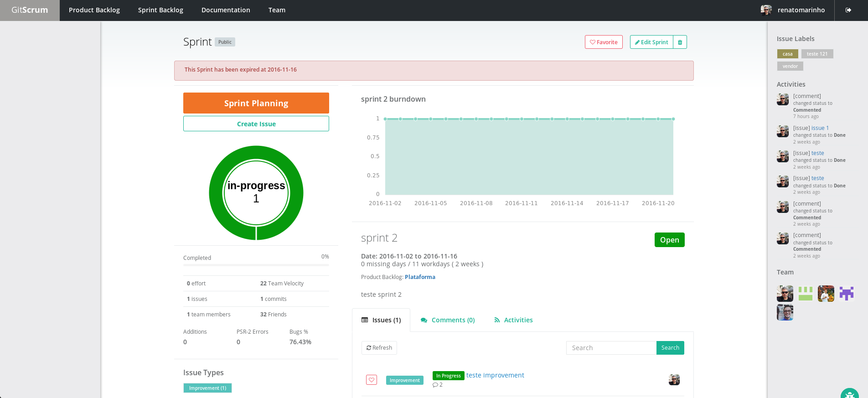Open the Team menu item
This screenshot has width=868, height=398.
coord(277,10)
